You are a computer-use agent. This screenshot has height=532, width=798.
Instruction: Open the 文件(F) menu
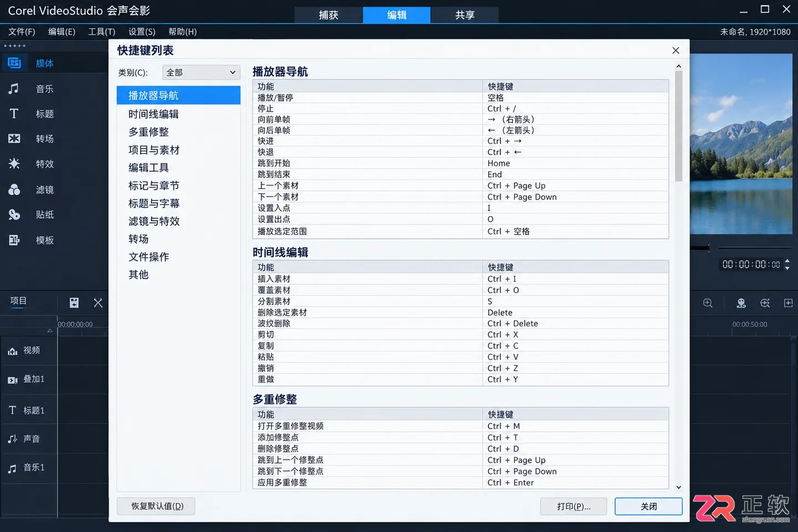(22, 32)
